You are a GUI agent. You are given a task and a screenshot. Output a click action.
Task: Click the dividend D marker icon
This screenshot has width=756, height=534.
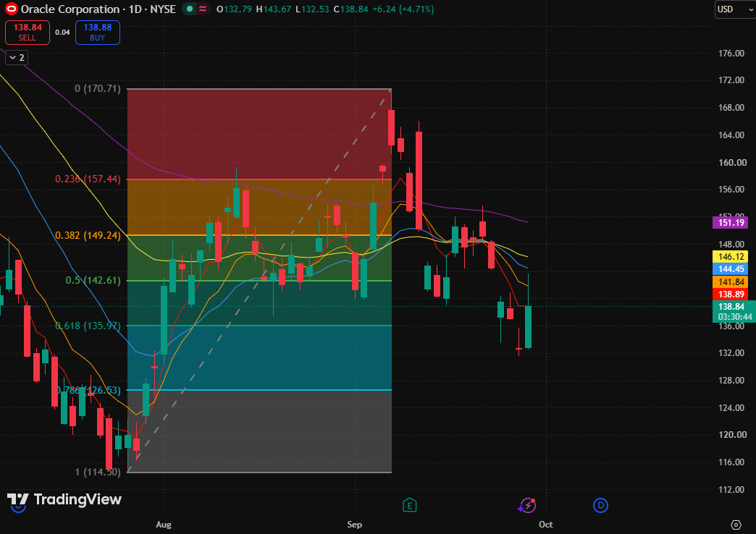pos(600,505)
